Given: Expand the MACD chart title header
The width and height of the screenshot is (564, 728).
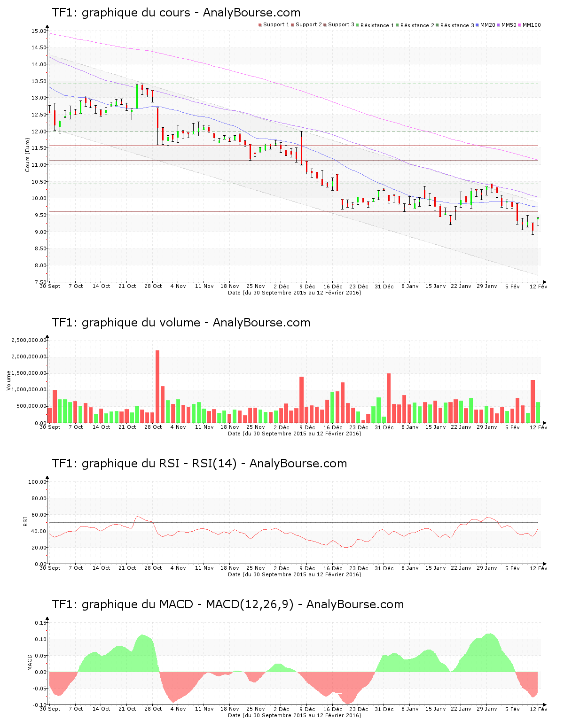Looking at the screenshot, I should tap(228, 605).
